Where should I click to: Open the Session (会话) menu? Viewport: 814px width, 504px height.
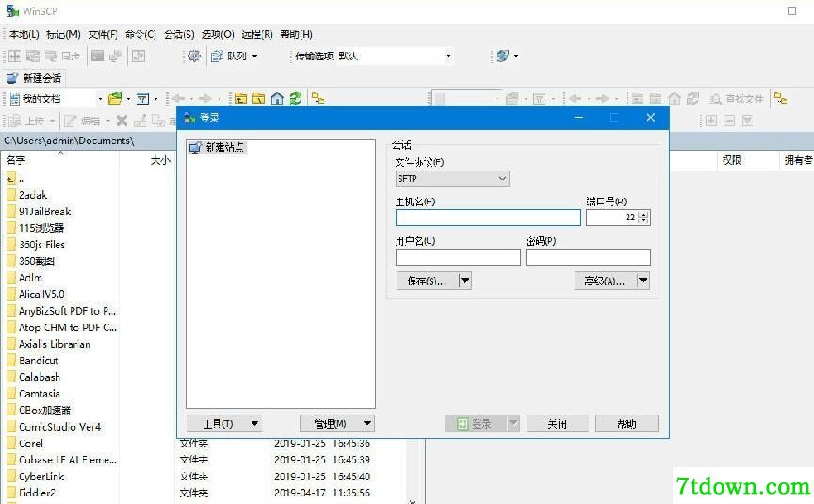pos(179,34)
